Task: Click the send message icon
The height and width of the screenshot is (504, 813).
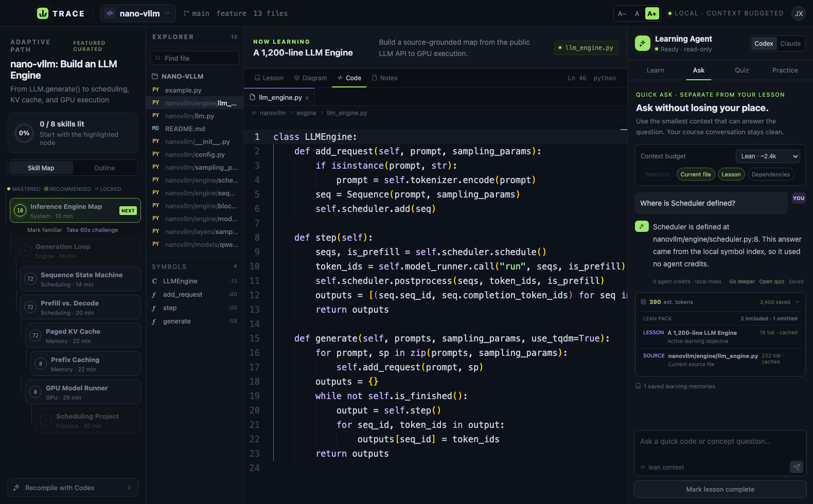Action: [797, 467]
